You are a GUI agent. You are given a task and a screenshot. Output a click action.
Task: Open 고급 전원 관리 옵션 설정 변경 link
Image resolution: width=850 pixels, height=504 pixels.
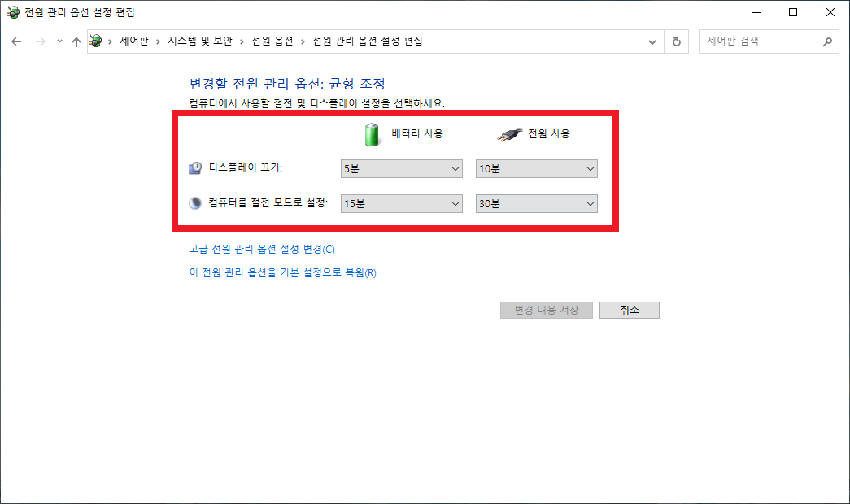(x=262, y=249)
